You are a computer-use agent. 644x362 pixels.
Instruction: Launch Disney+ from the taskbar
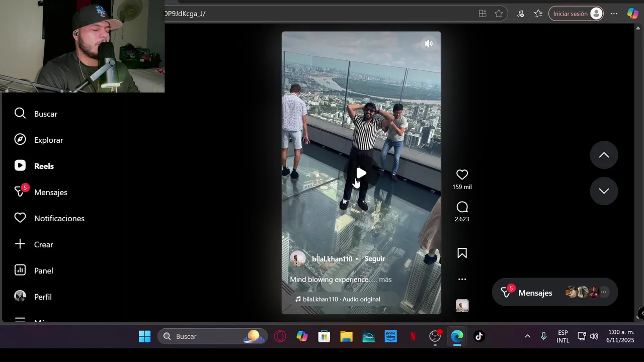click(368, 336)
